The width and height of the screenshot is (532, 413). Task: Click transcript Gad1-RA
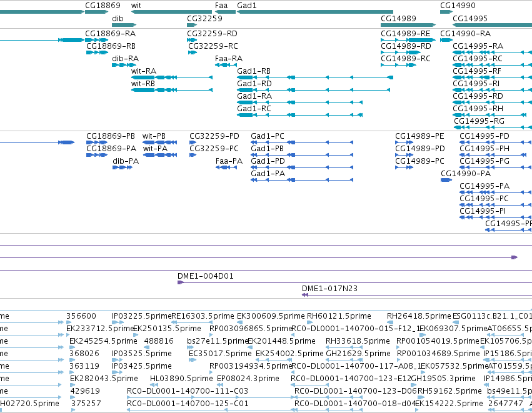[299, 102]
